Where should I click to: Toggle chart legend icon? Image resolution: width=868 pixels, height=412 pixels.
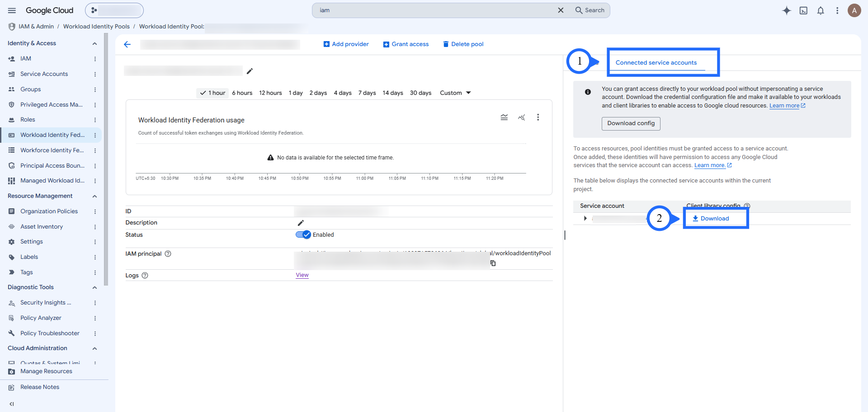coord(504,117)
